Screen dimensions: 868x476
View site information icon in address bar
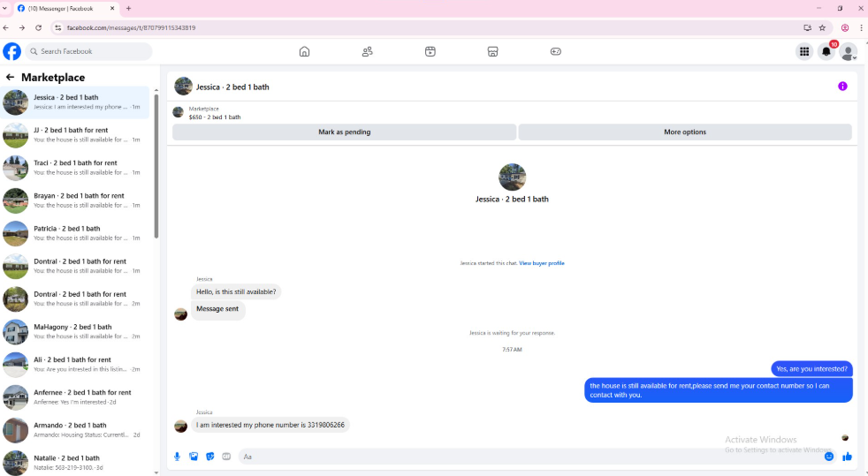[x=58, y=27]
